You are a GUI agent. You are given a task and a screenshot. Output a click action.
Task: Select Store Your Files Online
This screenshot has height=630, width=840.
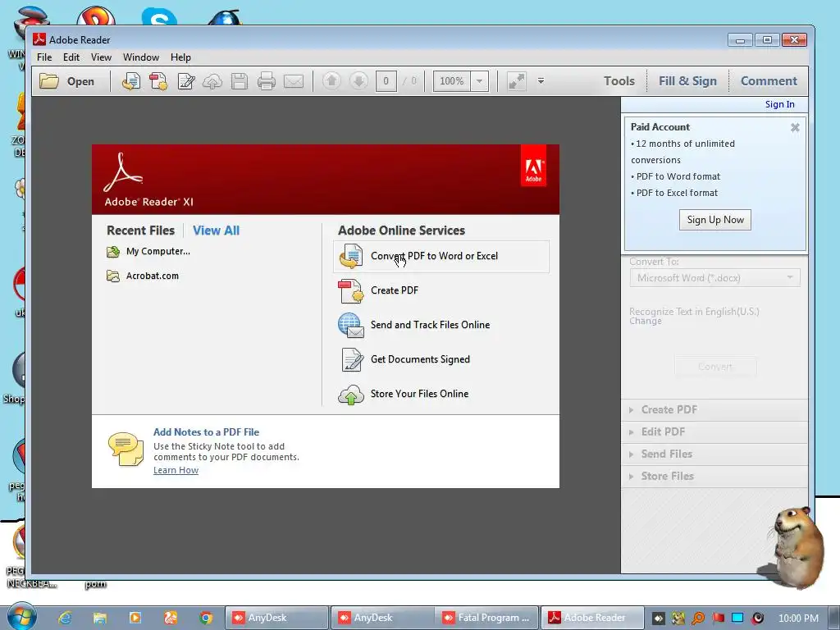(x=419, y=394)
